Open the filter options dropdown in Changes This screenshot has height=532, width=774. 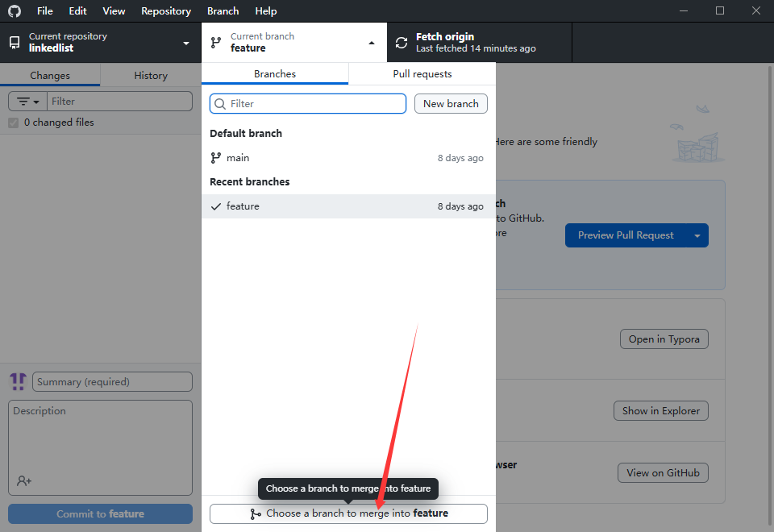coord(28,102)
